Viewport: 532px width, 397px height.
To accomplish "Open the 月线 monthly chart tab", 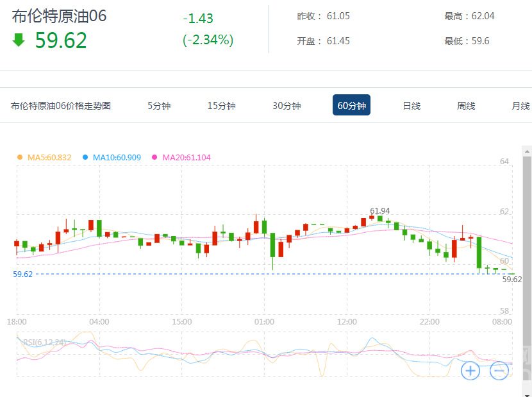I will click(x=520, y=106).
